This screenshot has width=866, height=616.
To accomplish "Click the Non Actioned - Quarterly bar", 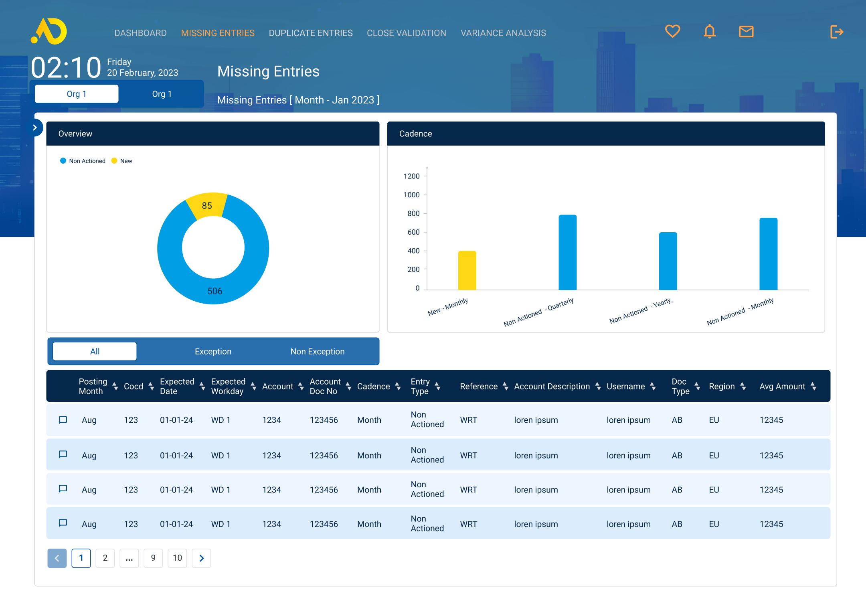I will [567, 253].
